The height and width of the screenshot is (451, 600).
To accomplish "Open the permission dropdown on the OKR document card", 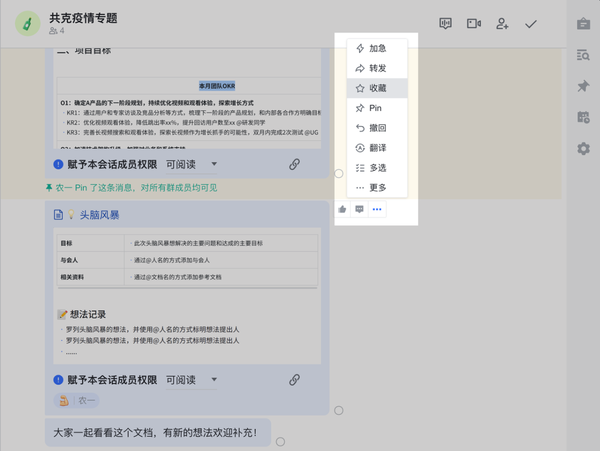I will coord(191,164).
